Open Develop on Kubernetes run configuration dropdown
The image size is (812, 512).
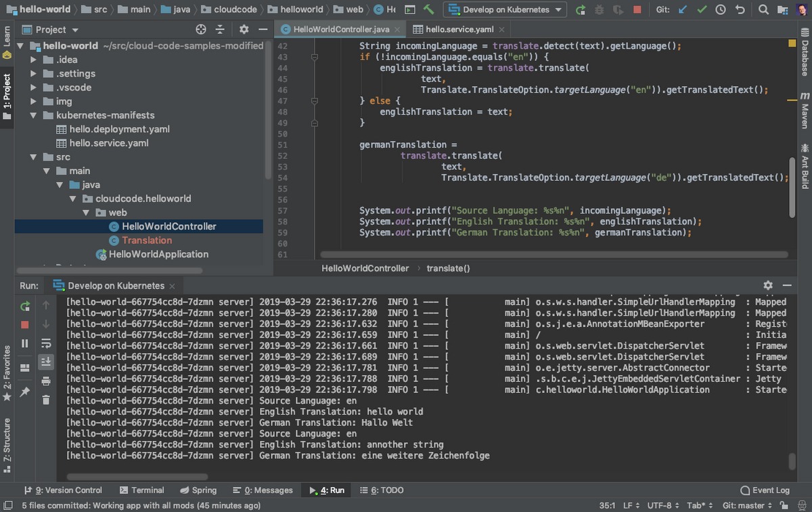[x=505, y=10]
